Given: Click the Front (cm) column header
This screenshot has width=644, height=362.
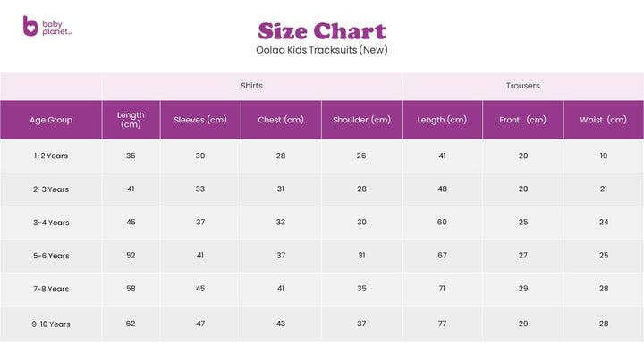Looking at the screenshot, I should [522, 120].
